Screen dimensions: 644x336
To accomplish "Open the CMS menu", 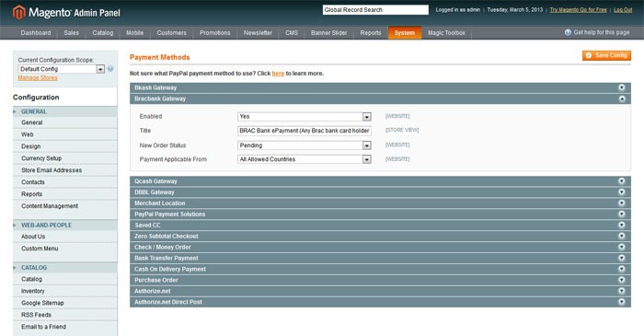I will [x=292, y=33].
